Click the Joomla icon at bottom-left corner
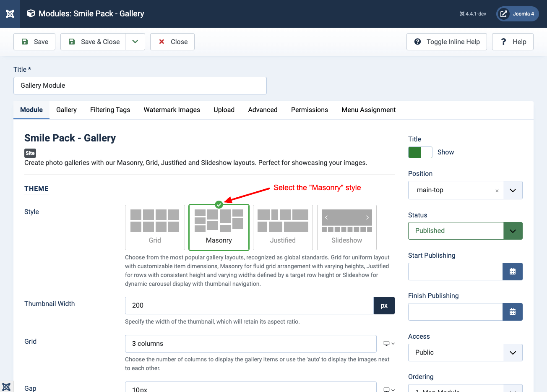This screenshot has height=392, width=547. 6,387
